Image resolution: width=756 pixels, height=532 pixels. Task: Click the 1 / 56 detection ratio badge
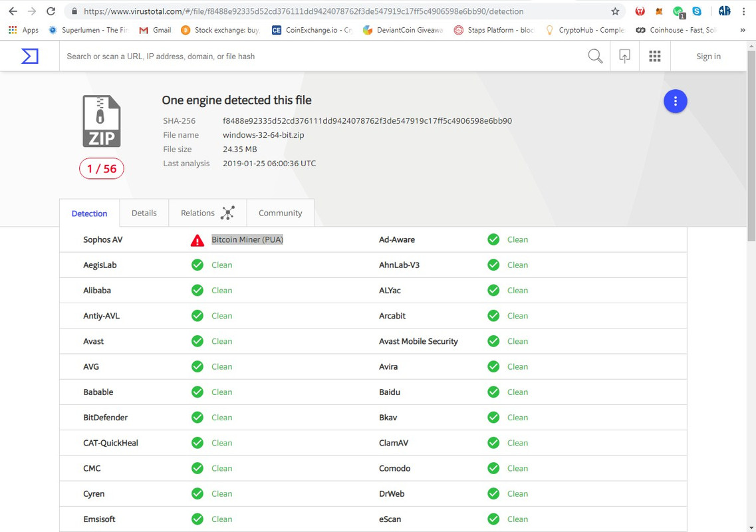click(x=102, y=168)
